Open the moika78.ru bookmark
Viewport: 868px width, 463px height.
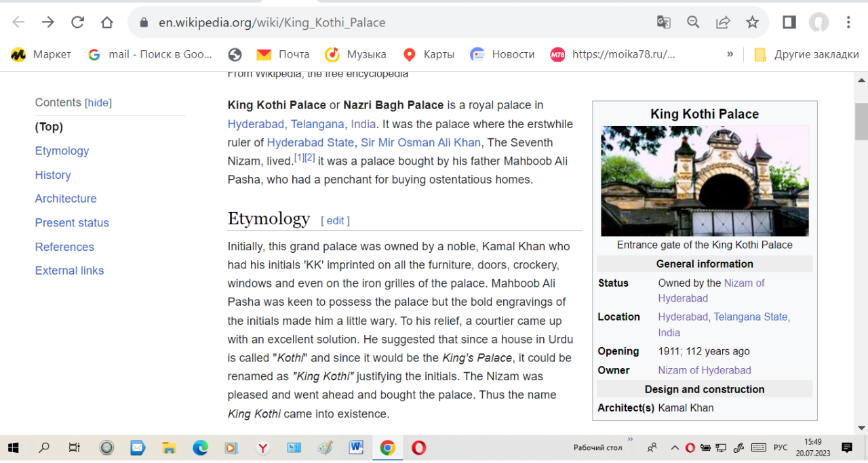613,54
